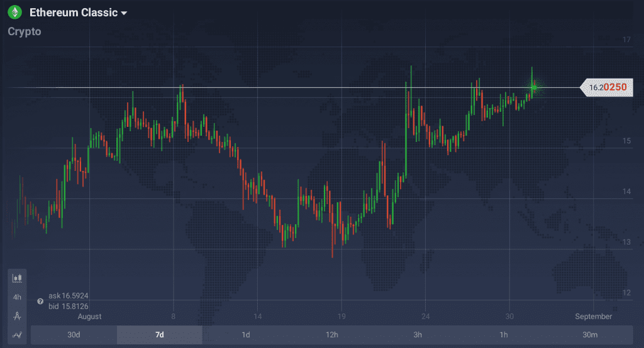
Task: Click the Crypto category label
Action: coord(25,31)
